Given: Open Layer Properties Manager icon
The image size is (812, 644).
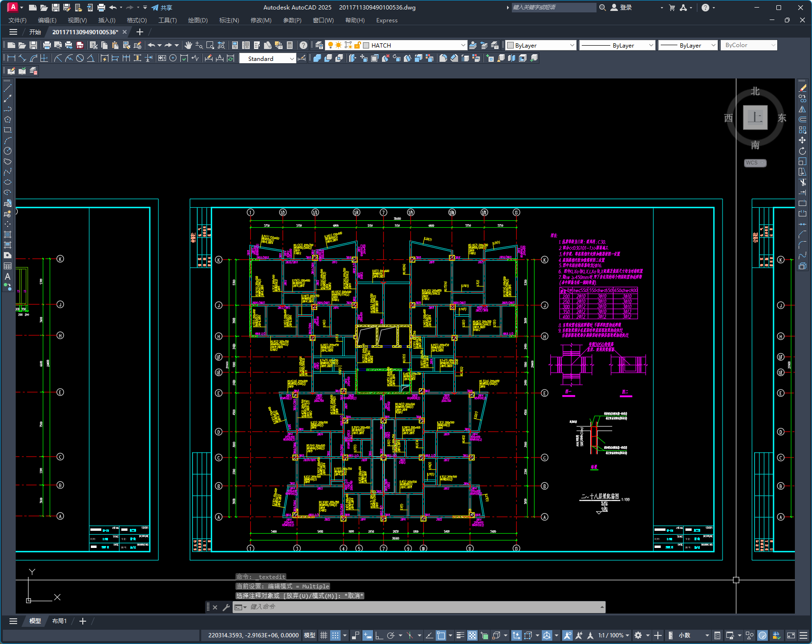Looking at the screenshot, I should point(319,45).
